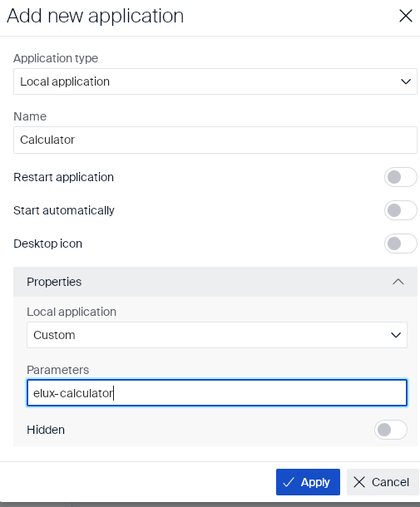This screenshot has height=507, width=420.
Task: Collapse the Properties section
Action: 215,282
